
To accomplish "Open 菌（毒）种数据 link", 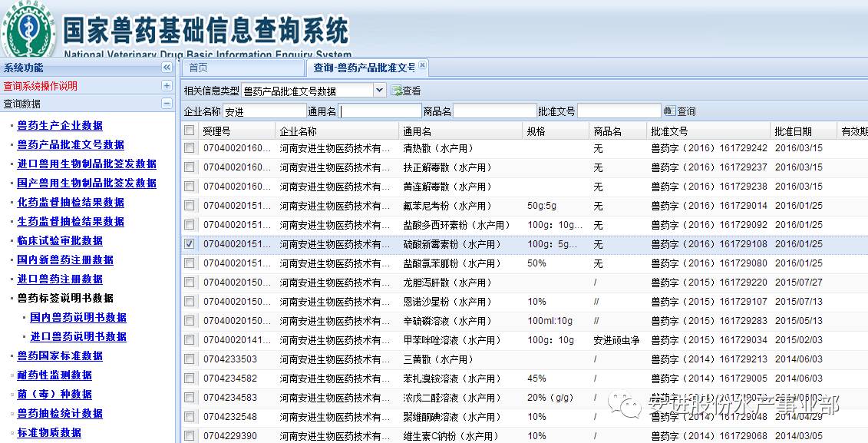I will pos(54,395).
